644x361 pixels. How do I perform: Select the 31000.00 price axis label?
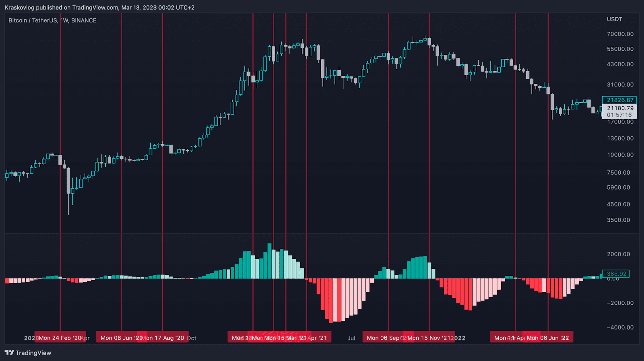point(620,85)
